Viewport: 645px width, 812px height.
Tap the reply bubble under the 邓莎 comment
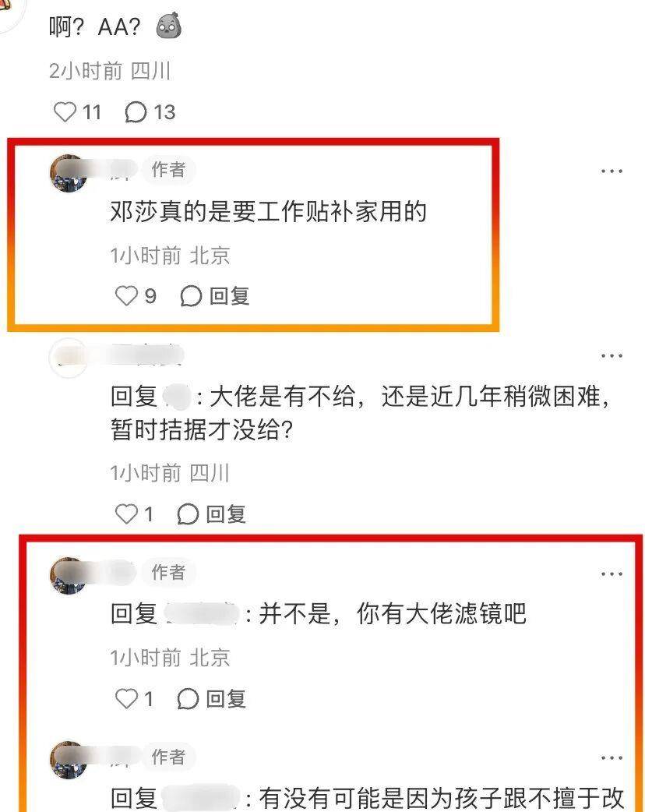click(x=191, y=296)
